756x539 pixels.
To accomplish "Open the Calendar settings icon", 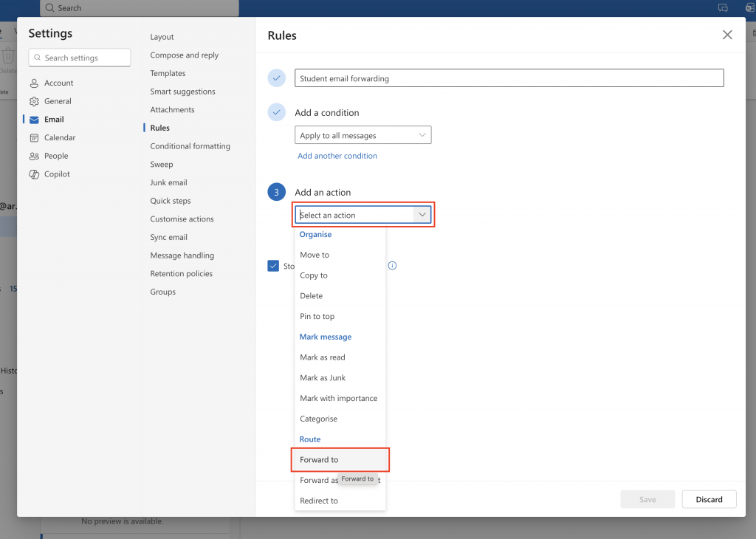I will (35, 137).
